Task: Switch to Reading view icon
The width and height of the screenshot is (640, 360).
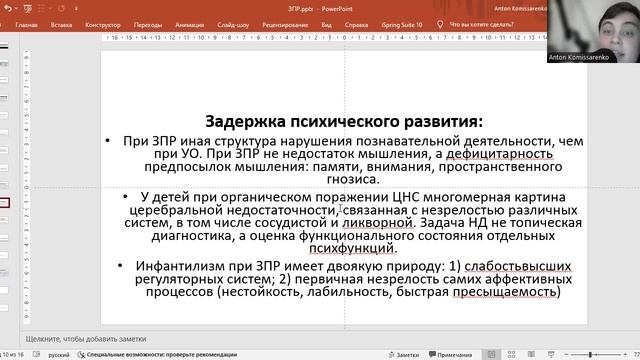Action: tap(531, 354)
